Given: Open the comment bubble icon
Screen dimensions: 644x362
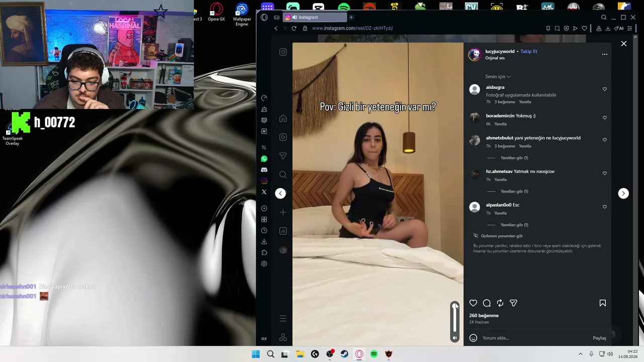Looking at the screenshot, I should [x=487, y=303].
